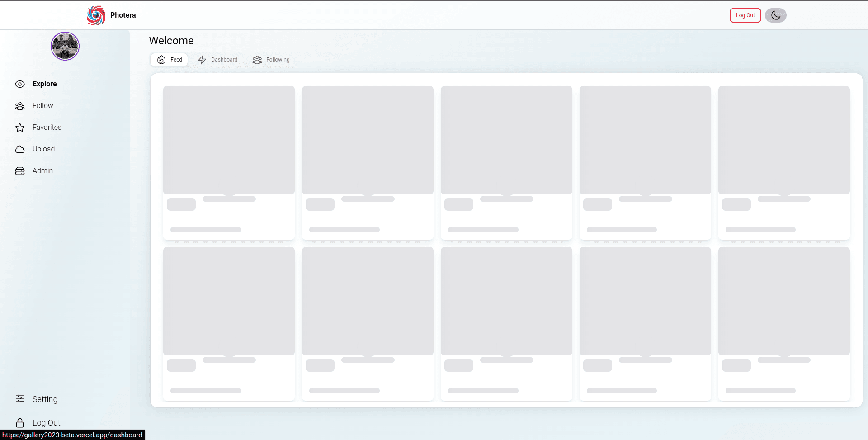The height and width of the screenshot is (440, 868).
Task: Click the user profile avatar picture
Action: 65,46
